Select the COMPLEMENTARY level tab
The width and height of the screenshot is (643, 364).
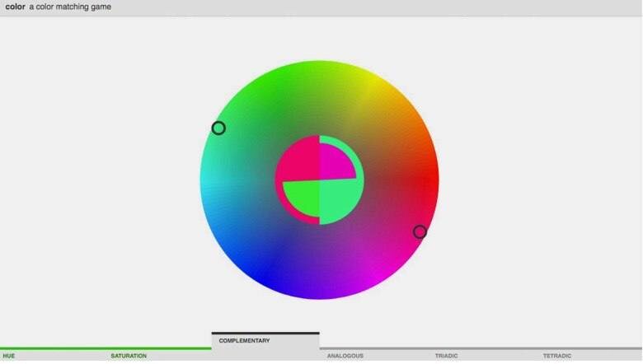coord(265,347)
